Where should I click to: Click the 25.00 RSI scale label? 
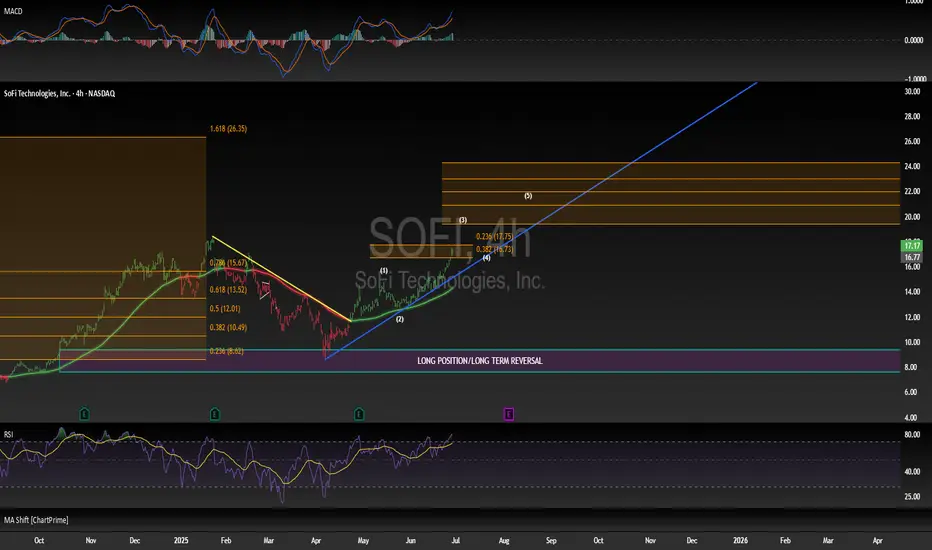[x=912, y=496]
